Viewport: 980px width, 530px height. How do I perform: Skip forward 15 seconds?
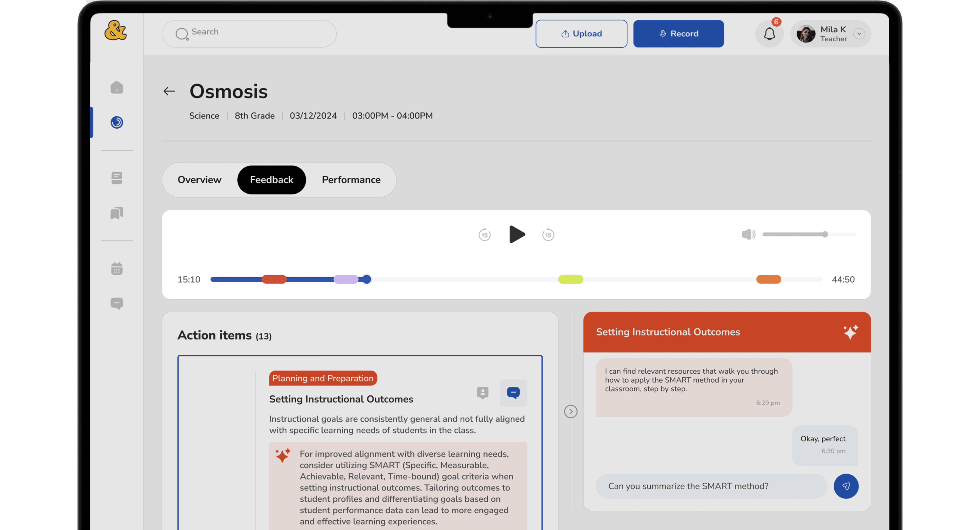548,234
